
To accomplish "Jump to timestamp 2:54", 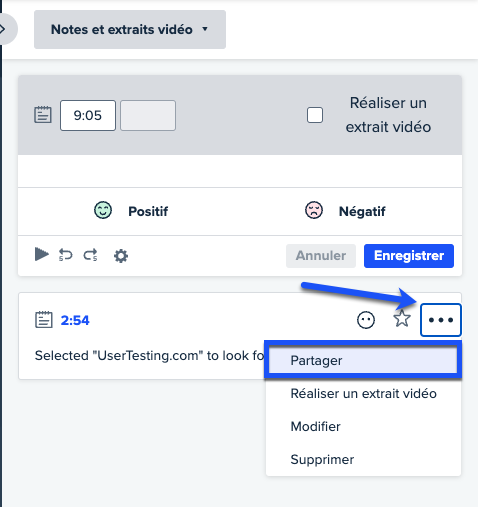I will pyautogui.click(x=75, y=320).
